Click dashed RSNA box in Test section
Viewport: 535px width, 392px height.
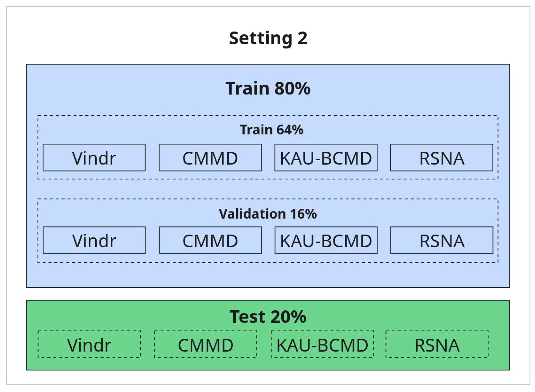click(x=437, y=344)
